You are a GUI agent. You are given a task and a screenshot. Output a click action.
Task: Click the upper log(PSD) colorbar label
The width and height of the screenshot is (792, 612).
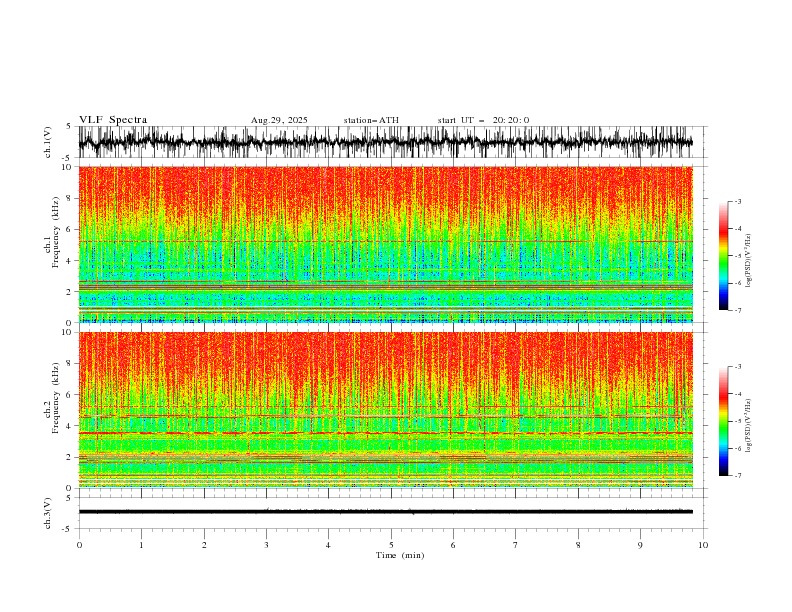pos(749,261)
